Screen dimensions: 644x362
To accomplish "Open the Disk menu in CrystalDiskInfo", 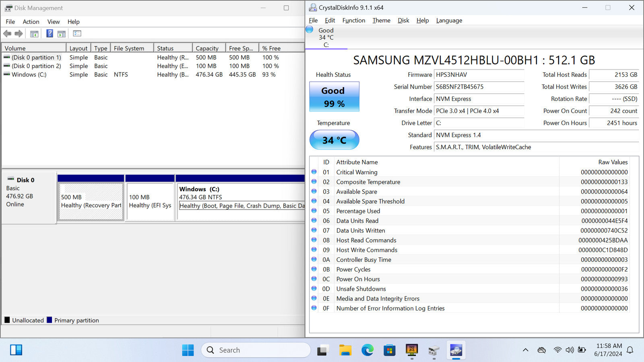I will [403, 21].
